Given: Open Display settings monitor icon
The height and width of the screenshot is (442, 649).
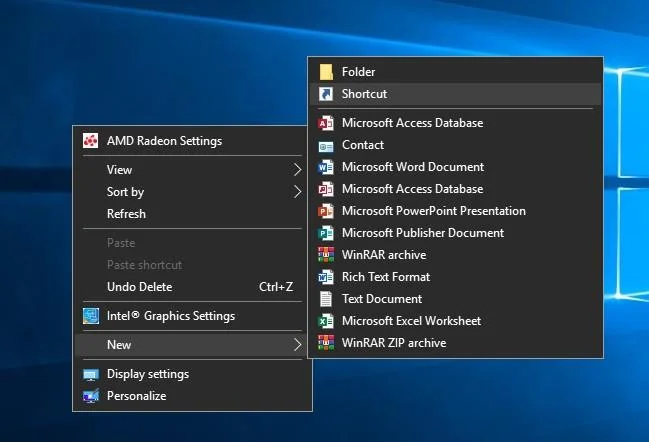Looking at the screenshot, I should pyautogui.click(x=91, y=374).
